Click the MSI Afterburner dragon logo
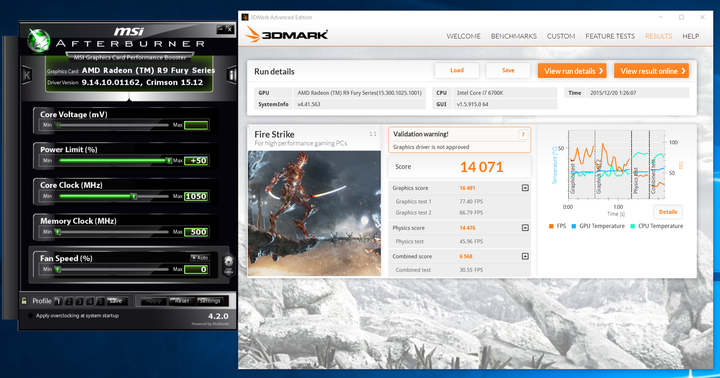720x378 pixels. (x=39, y=40)
